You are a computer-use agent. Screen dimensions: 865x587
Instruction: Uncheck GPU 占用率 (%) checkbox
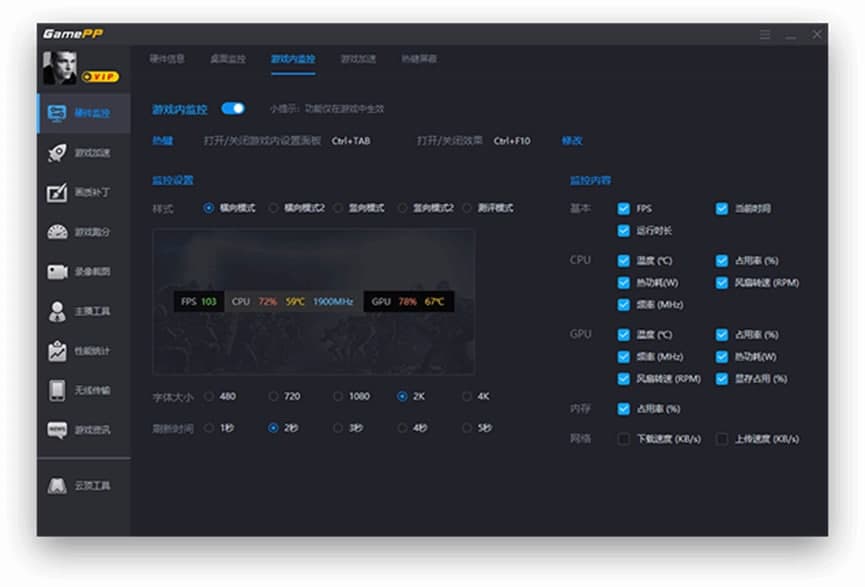(722, 334)
